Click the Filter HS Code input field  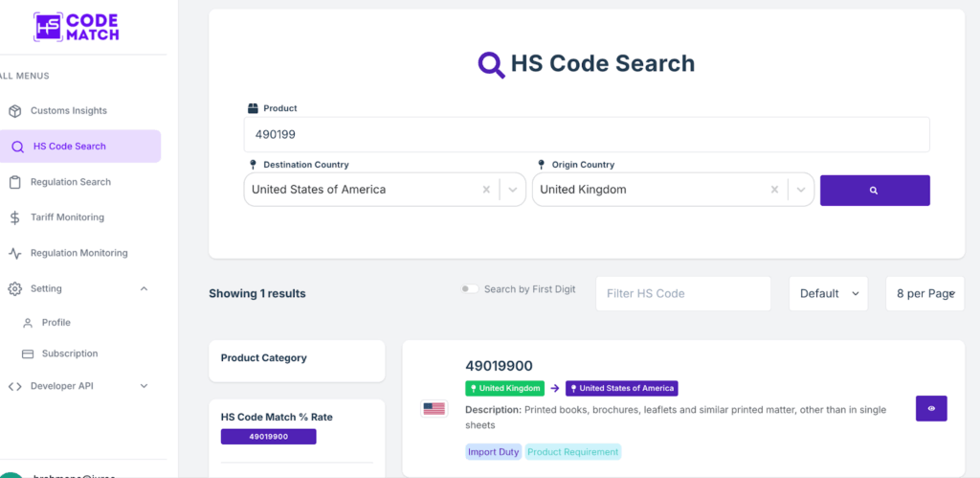coord(682,293)
